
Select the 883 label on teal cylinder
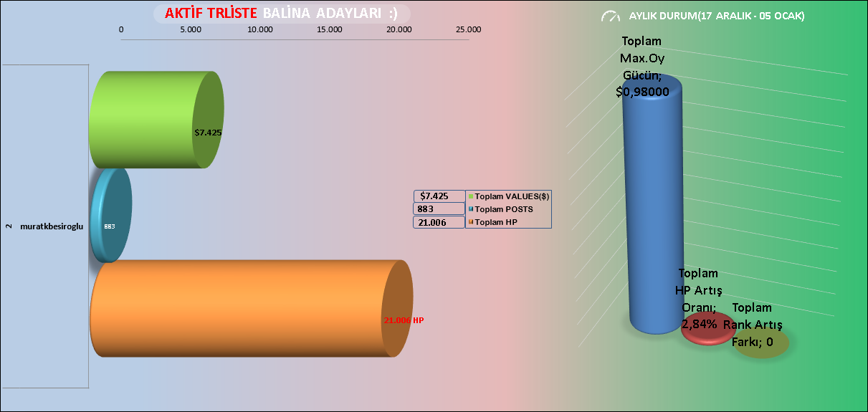click(110, 226)
